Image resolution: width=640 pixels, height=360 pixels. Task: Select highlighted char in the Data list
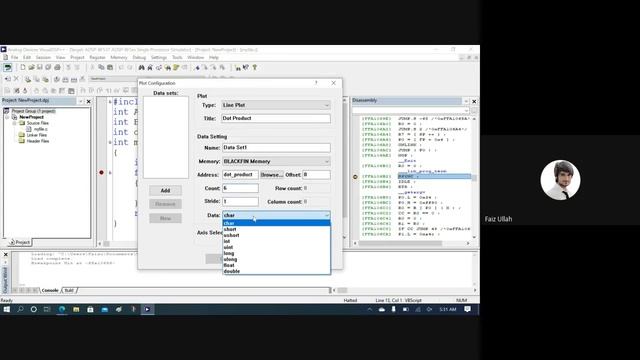click(276, 223)
